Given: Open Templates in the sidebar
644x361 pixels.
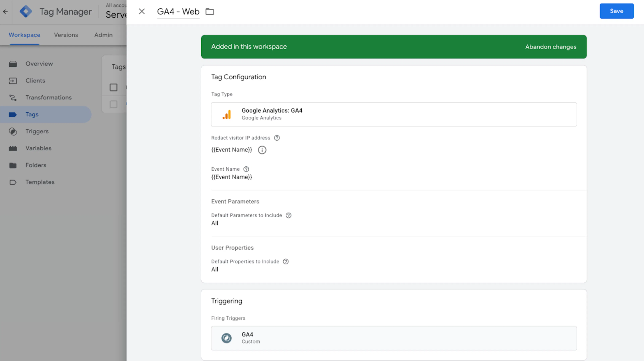Looking at the screenshot, I should (40, 182).
